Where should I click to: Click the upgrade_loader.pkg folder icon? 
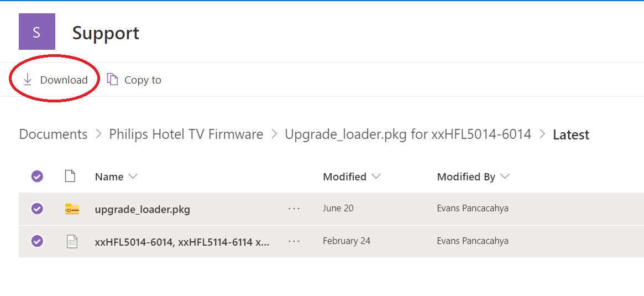tap(72, 209)
